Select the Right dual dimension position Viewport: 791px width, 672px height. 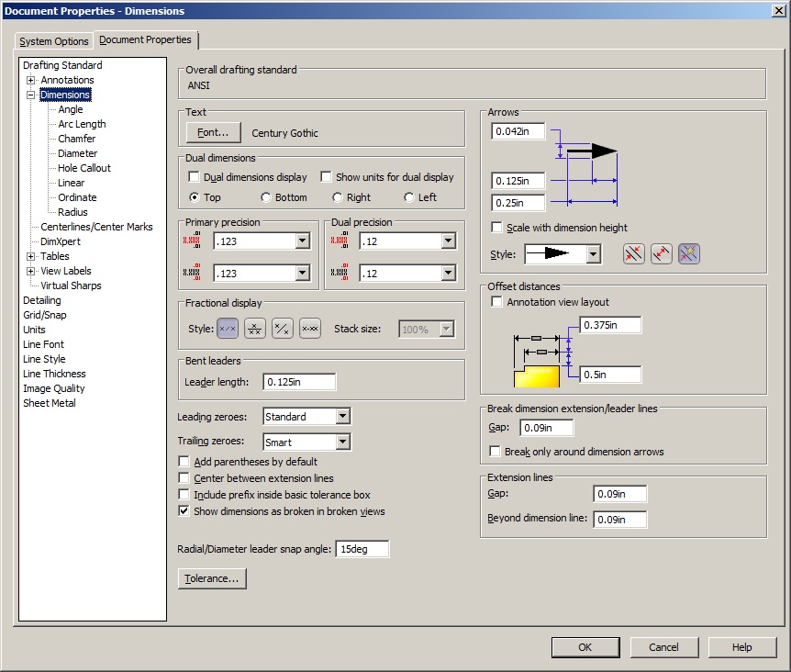coord(338,197)
